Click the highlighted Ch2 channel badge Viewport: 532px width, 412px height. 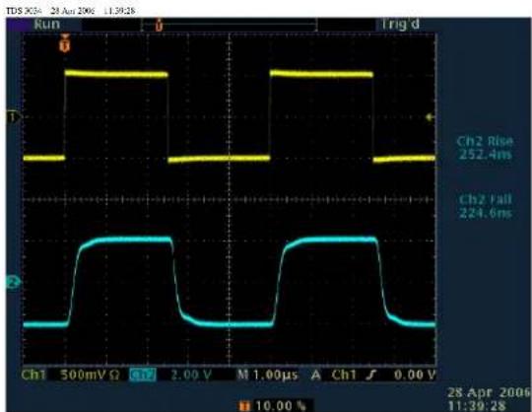tap(143, 375)
